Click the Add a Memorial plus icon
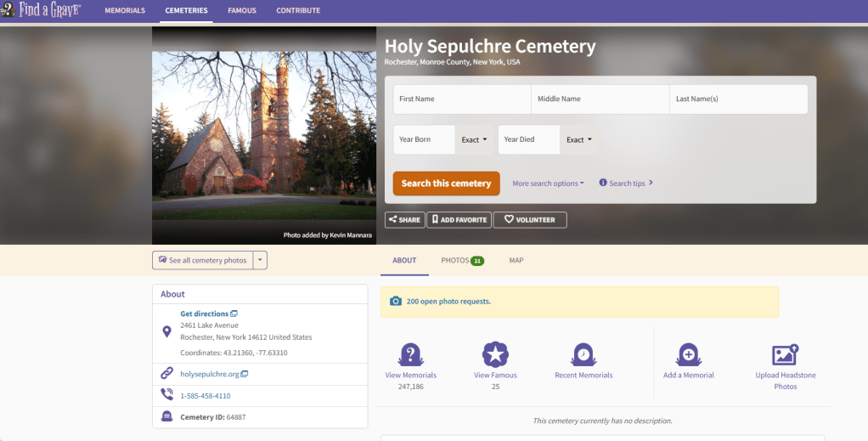Image resolution: width=868 pixels, height=441 pixels. [688, 353]
